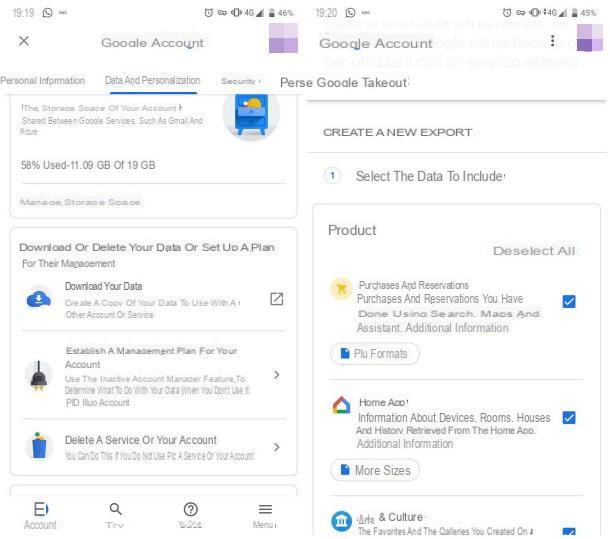Click the Google Home App icon

tap(341, 406)
